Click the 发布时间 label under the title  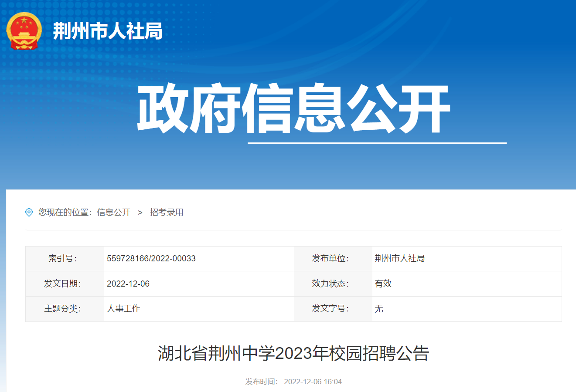pos(262,382)
